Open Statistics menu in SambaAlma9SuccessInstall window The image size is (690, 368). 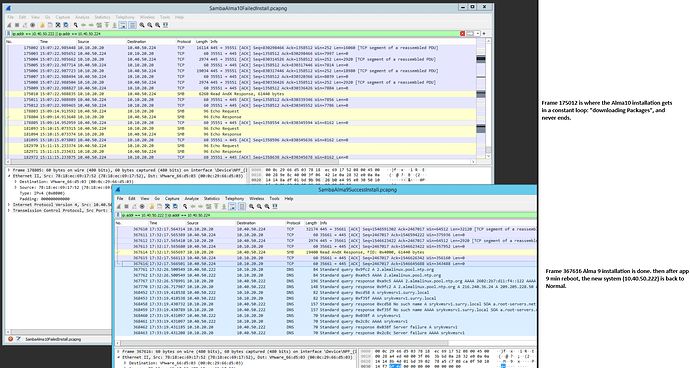tap(212, 199)
